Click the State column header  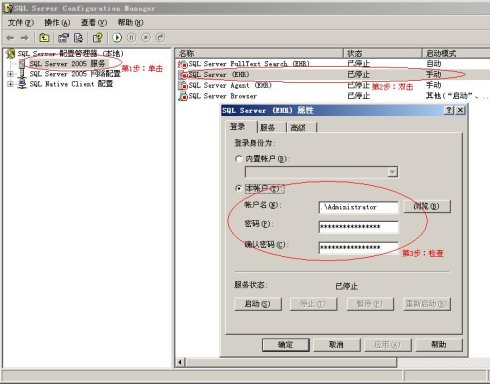tap(383, 53)
